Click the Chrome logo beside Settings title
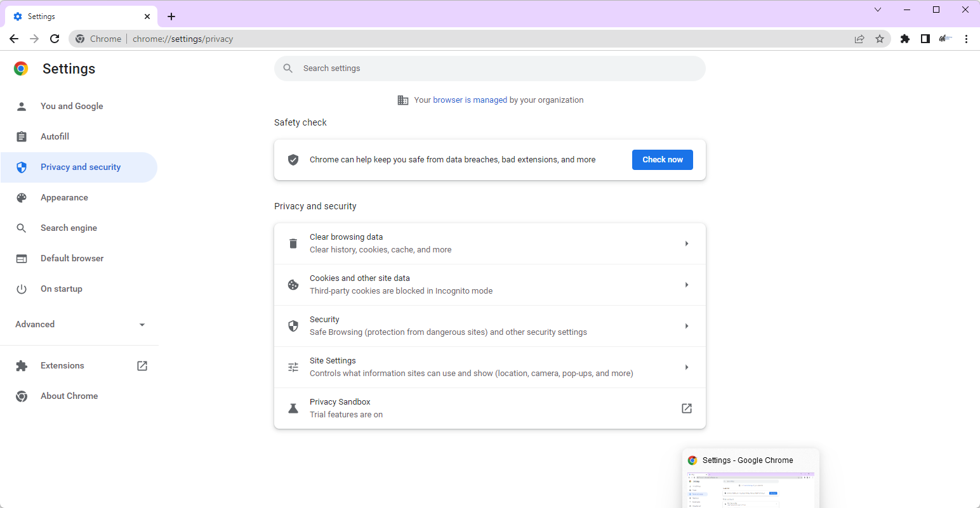980x508 pixels. [x=21, y=68]
